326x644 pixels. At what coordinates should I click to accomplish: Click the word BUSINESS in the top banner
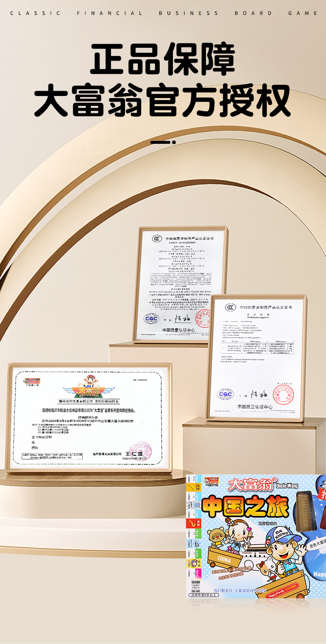[x=189, y=13]
